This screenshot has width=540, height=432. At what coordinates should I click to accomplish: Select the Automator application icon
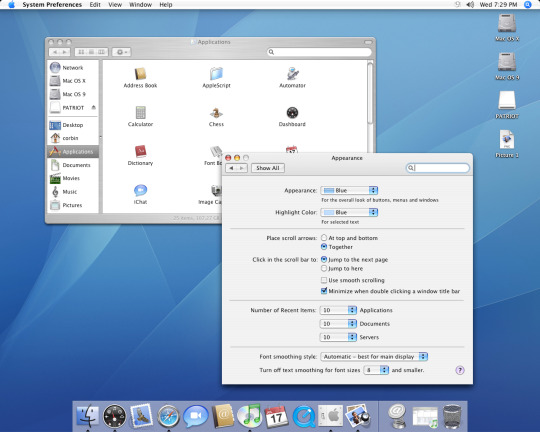coord(292,74)
